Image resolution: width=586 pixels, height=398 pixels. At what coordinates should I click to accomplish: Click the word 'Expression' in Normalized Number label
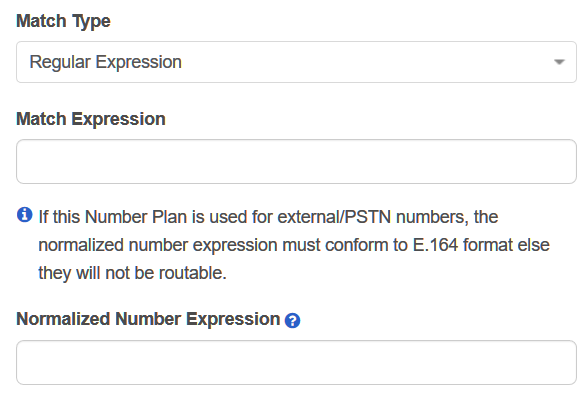click(233, 319)
